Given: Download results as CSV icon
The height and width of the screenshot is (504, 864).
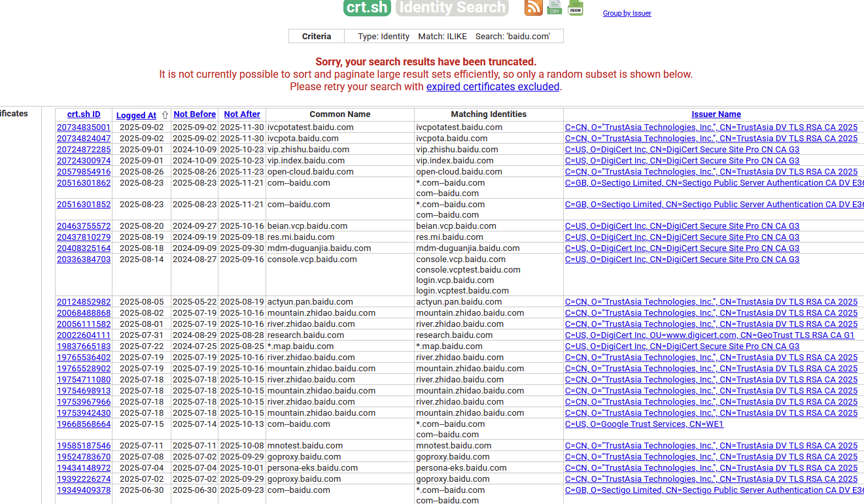Looking at the screenshot, I should 555,7.
